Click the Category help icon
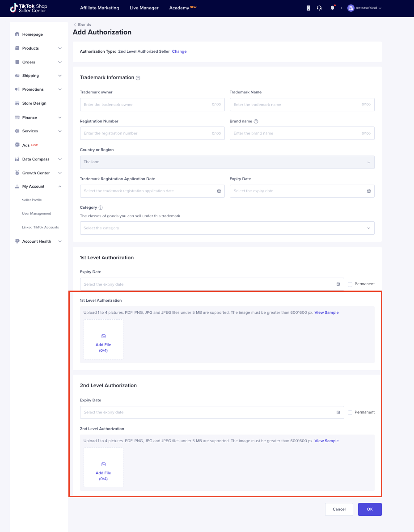This screenshot has height=532, width=414. 101,208
